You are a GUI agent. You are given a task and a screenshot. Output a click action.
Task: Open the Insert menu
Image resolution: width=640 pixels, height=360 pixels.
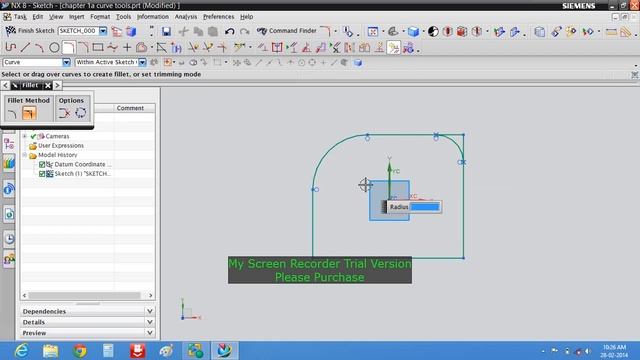tap(76, 17)
